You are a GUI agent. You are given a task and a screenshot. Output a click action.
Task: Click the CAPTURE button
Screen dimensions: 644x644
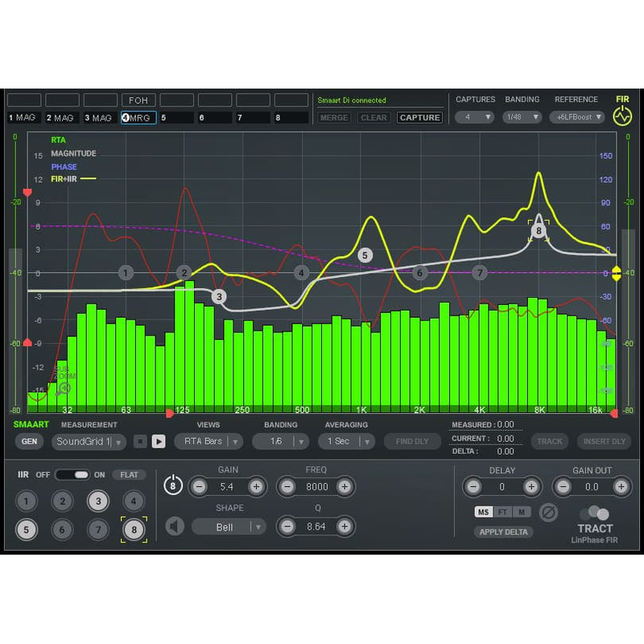[x=419, y=117]
